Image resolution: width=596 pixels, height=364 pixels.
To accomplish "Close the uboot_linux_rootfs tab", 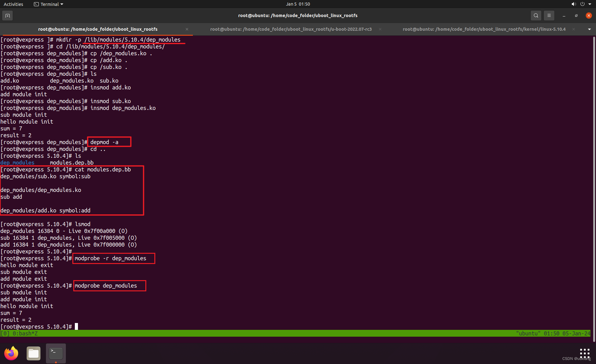I will point(187,29).
